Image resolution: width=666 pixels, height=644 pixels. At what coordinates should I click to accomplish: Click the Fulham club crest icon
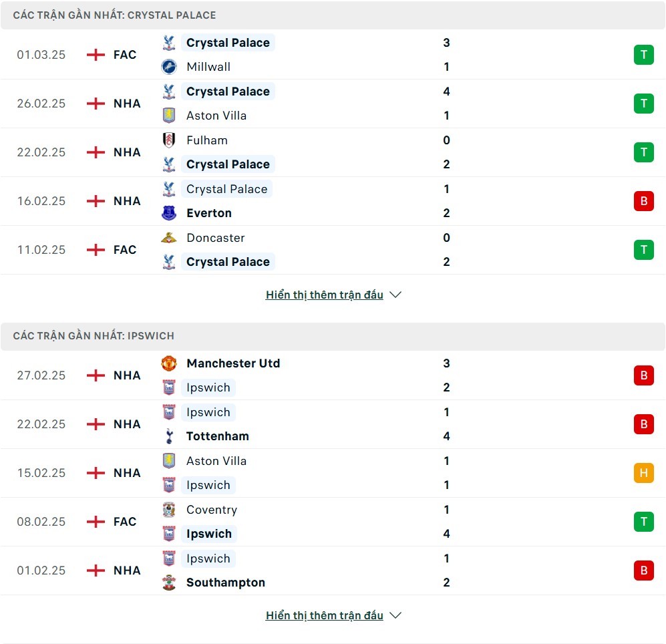tap(169, 140)
